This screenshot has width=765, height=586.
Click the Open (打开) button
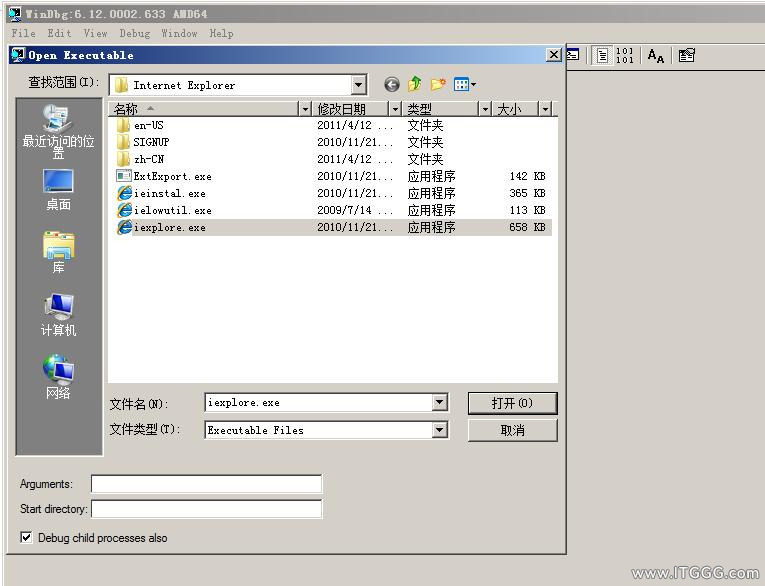point(512,403)
